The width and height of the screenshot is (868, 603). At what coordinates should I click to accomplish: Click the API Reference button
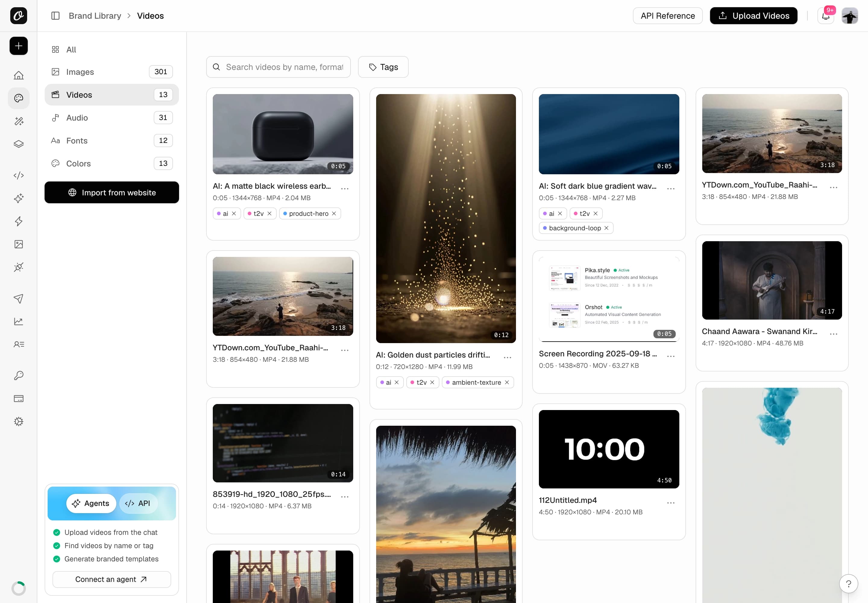click(668, 16)
